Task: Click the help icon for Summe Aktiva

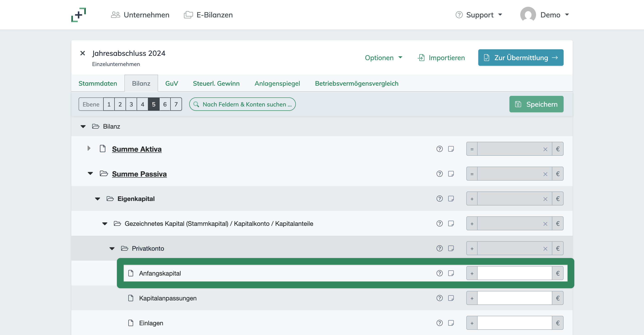Action: click(x=439, y=149)
